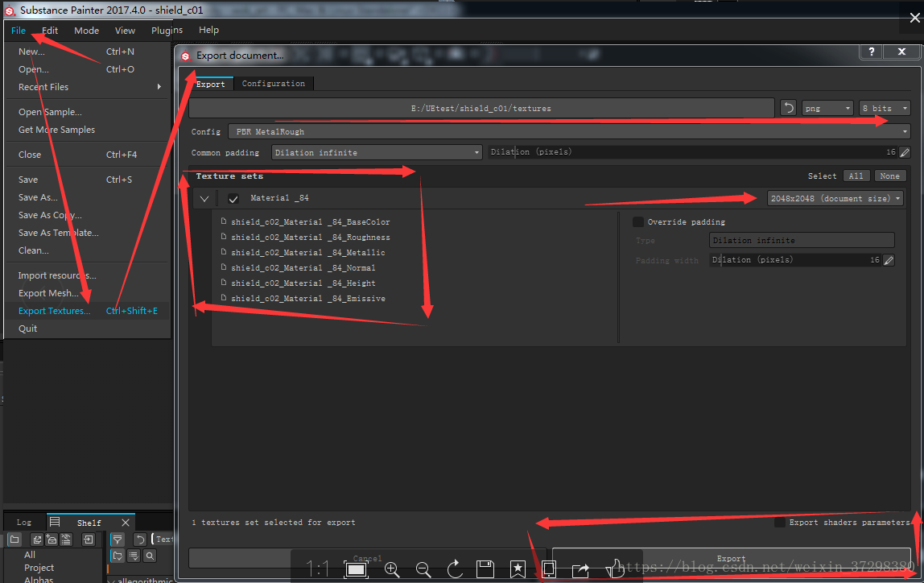Viewport: 924px width, 583px height.
Task: Open the png file format dropdown
Action: click(x=827, y=108)
